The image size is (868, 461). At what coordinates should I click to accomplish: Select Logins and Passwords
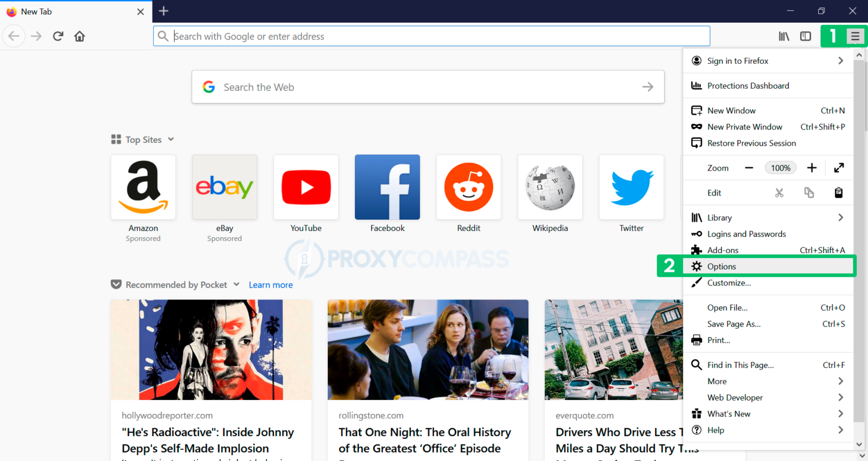coord(747,233)
